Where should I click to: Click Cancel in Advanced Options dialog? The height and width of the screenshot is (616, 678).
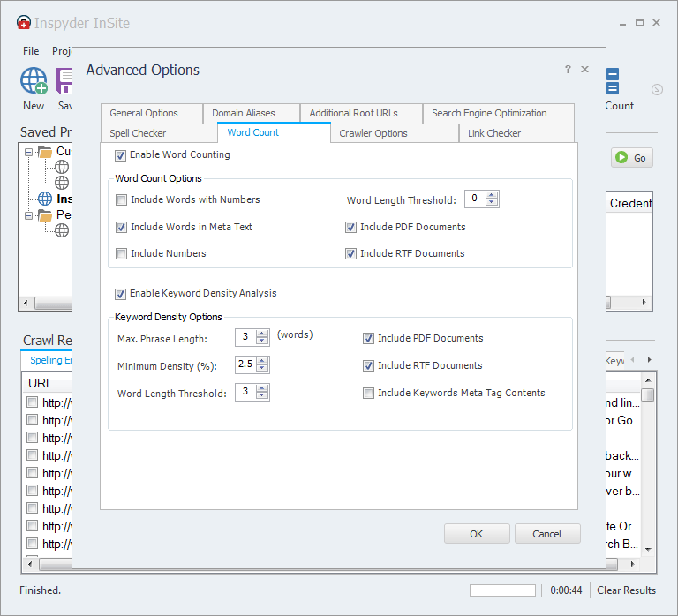pyautogui.click(x=547, y=534)
